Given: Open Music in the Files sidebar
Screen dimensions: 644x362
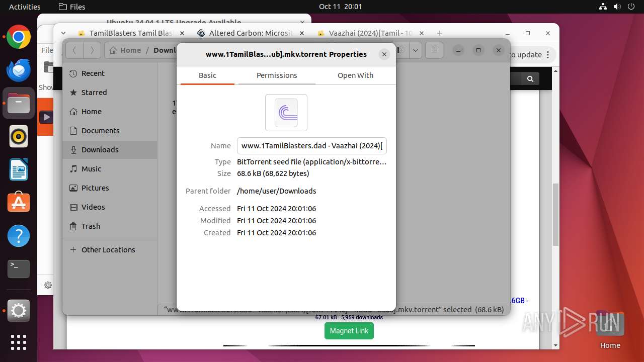Looking at the screenshot, I should coord(110,169).
